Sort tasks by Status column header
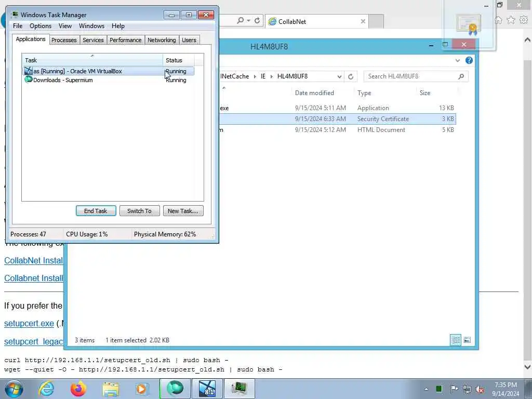The image size is (532, 399). 179,60
